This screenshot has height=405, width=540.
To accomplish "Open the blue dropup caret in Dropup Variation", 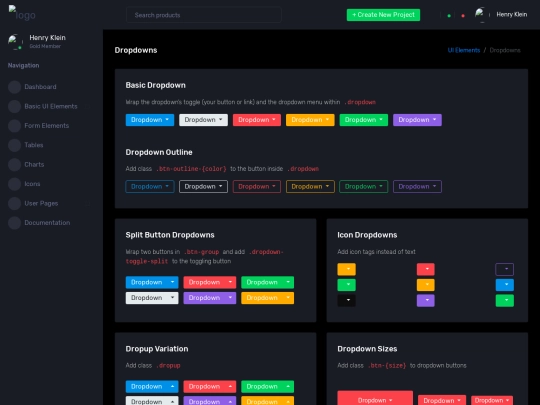I will (x=173, y=387).
